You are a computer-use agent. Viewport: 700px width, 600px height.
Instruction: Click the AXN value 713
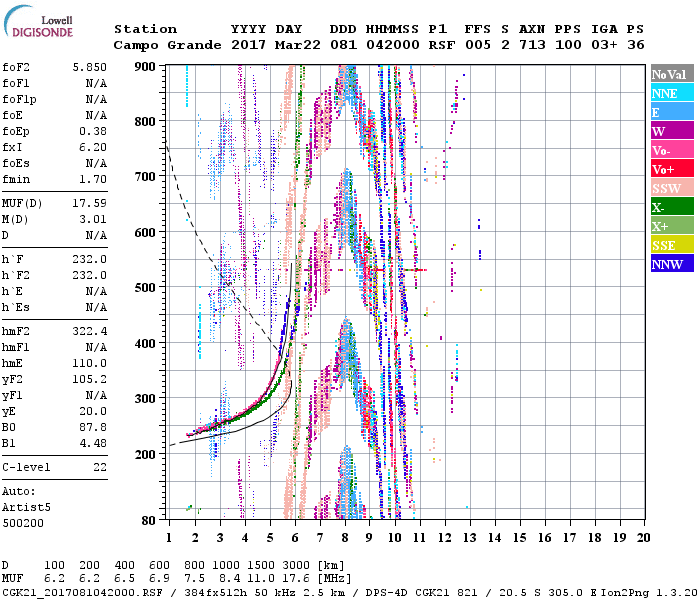coord(532,45)
